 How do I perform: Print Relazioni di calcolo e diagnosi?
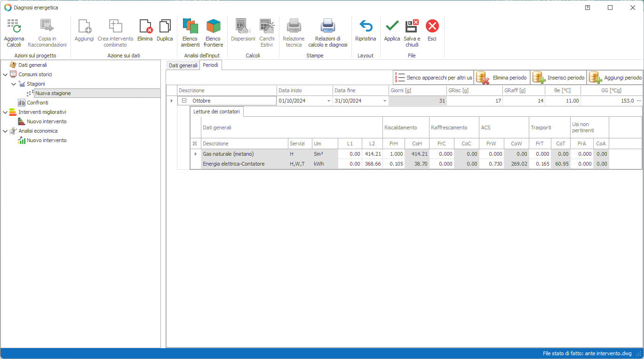coord(327,26)
